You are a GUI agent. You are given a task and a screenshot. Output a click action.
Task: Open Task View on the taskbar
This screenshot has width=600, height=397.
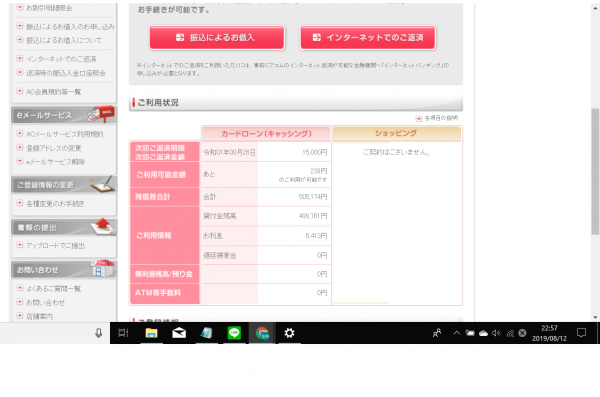(x=123, y=333)
